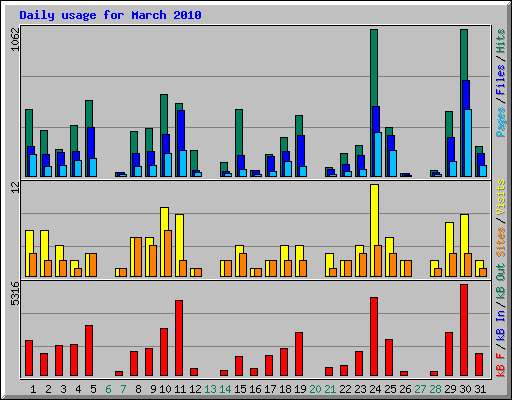Click the tall green hits bar for day 30
Screen dimensions: 512x400
tap(464, 55)
